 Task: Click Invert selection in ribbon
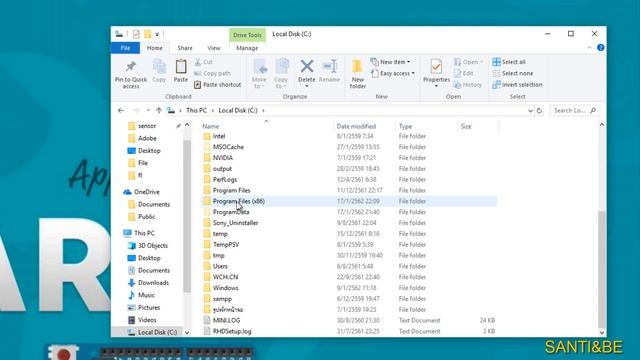tap(517, 85)
